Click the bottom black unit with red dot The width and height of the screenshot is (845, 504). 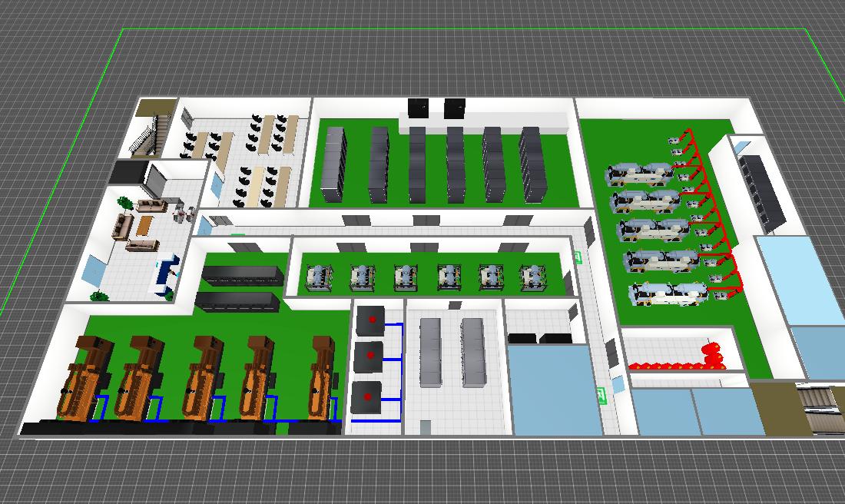coord(367,398)
